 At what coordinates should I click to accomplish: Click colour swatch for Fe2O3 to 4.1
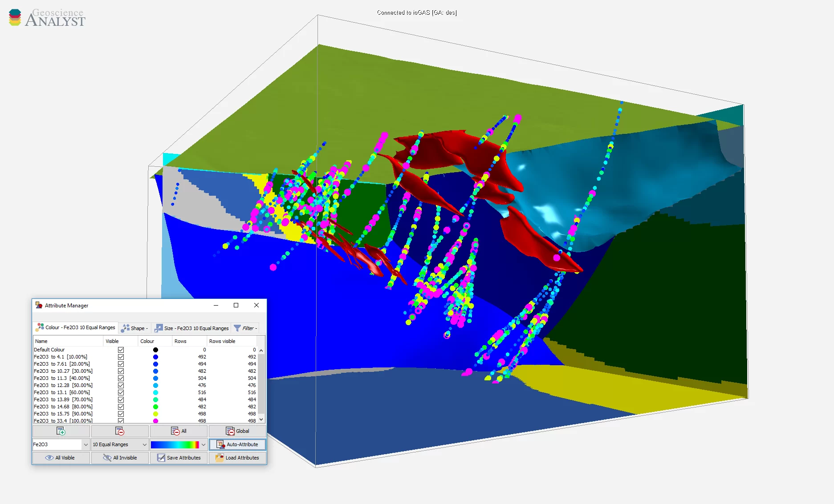155,357
